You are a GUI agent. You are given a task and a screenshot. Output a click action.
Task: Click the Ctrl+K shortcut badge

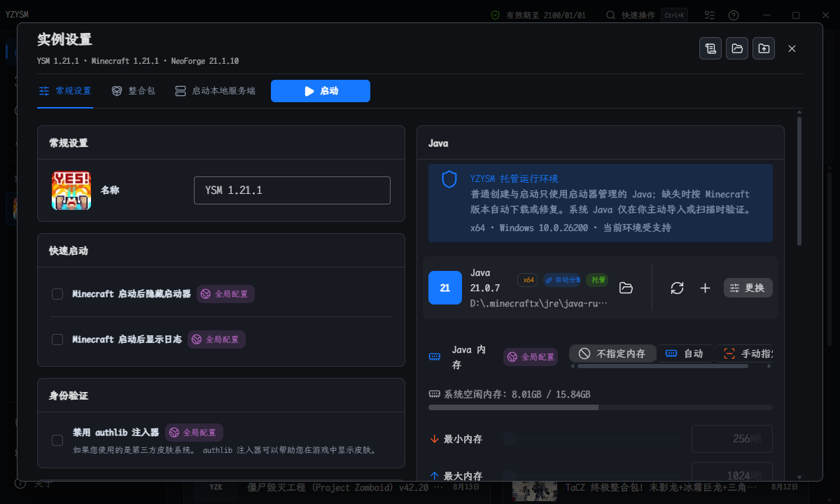[x=675, y=15]
